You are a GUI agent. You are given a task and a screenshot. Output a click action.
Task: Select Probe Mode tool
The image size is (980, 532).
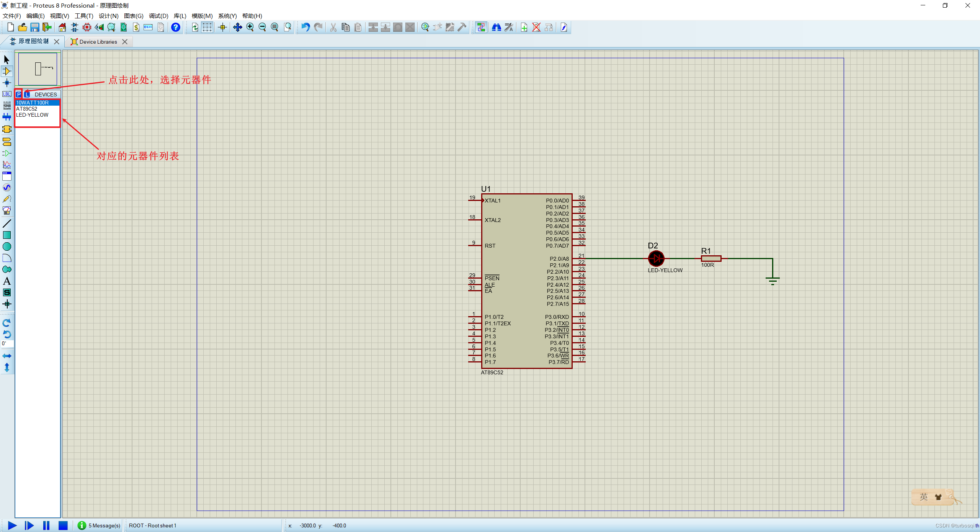pos(7,199)
